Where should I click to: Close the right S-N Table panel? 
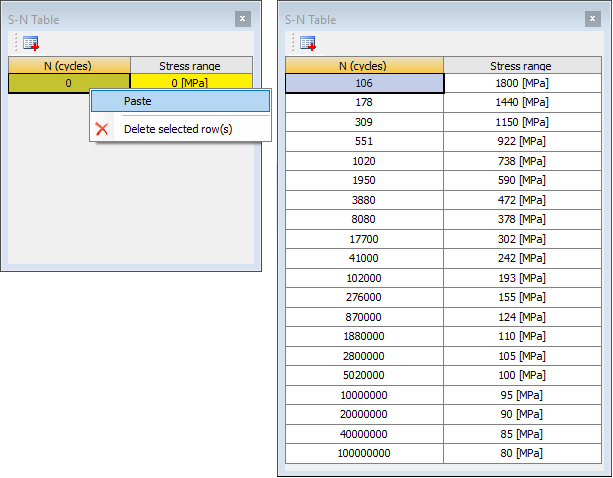click(x=593, y=19)
